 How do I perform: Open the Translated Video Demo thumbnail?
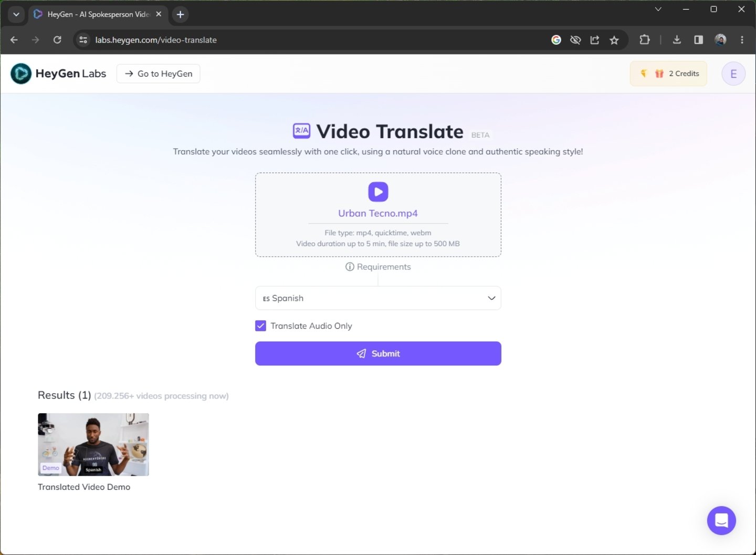93,444
